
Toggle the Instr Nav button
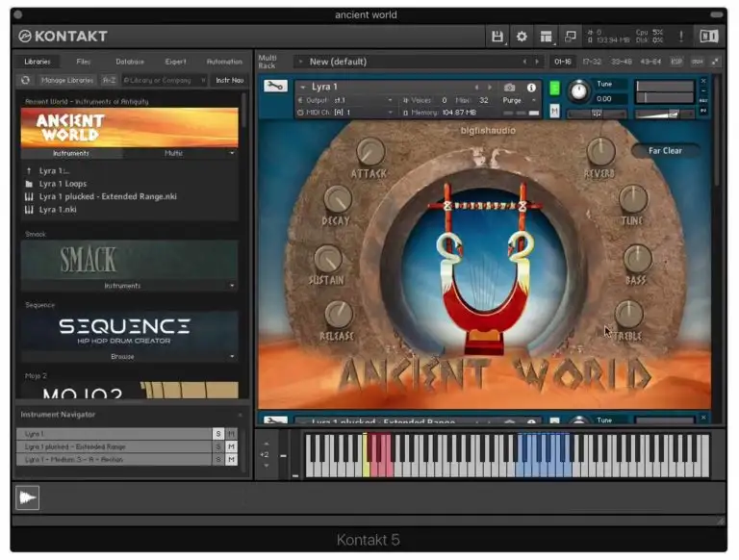click(x=230, y=80)
